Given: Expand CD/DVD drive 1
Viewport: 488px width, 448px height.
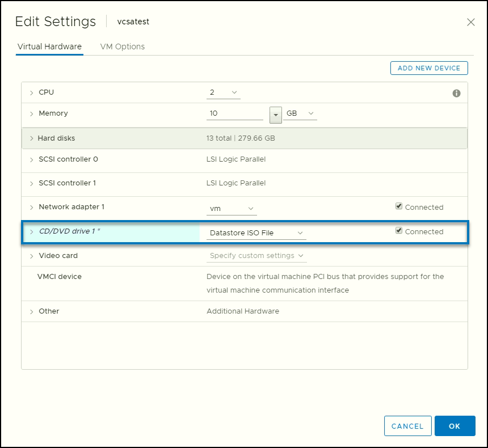Looking at the screenshot, I should [32, 232].
